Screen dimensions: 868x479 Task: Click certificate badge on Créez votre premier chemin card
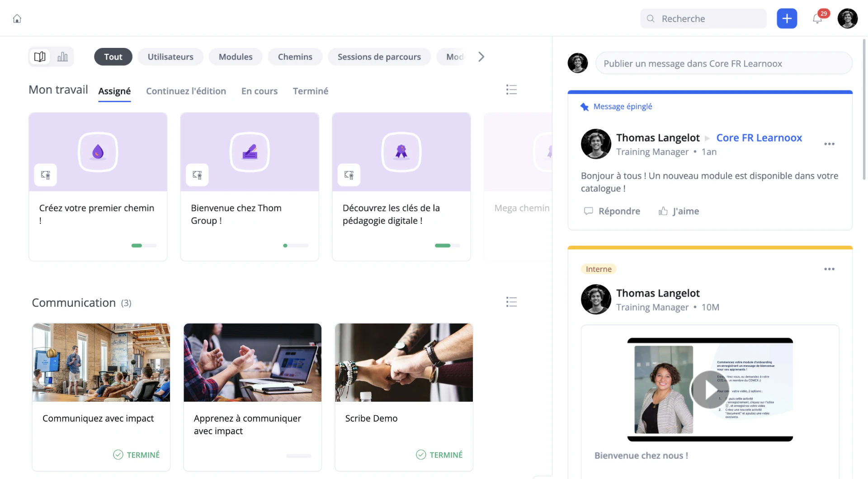coord(46,175)
